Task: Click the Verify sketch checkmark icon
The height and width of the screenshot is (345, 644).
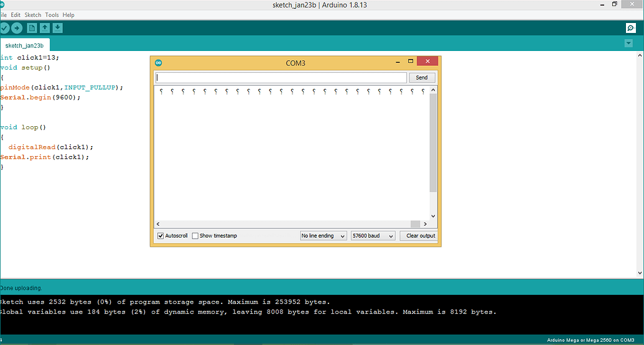Action: pos(4,28)
